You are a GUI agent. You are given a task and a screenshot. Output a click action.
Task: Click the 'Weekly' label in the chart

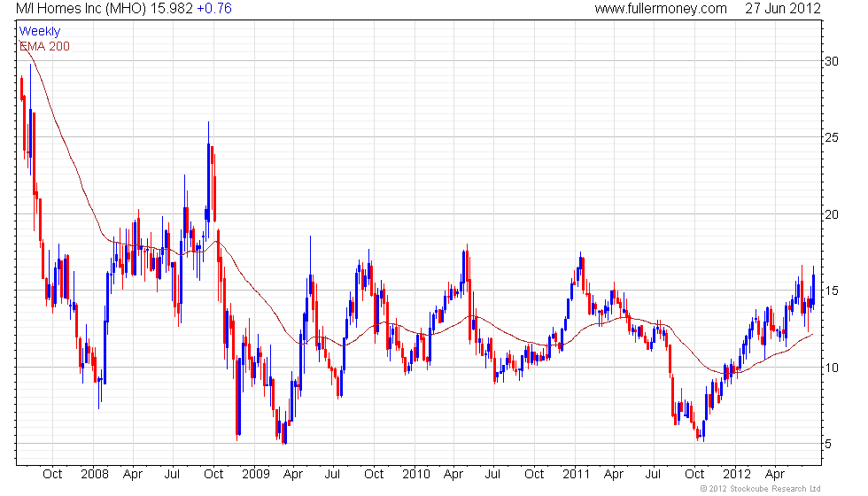pyautogui.click(x=39, y=31)
